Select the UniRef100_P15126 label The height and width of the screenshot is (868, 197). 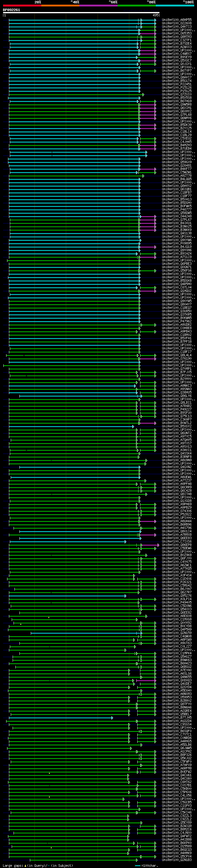click(177, 88)
